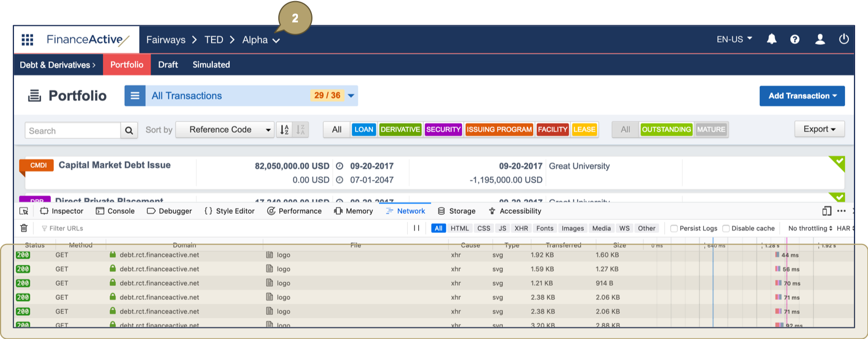Open the Console devtools tab
The image size is (868, 339).
click(115, 211)
